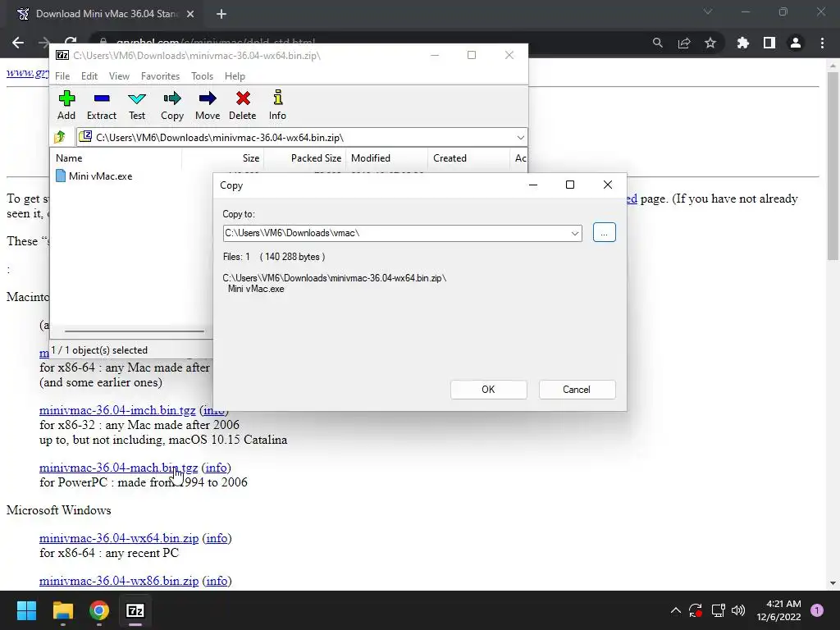Image resolution: width=840 pixels, height=630 pixels.
Task: Go back in Chrome history
Action: point(18,43)
